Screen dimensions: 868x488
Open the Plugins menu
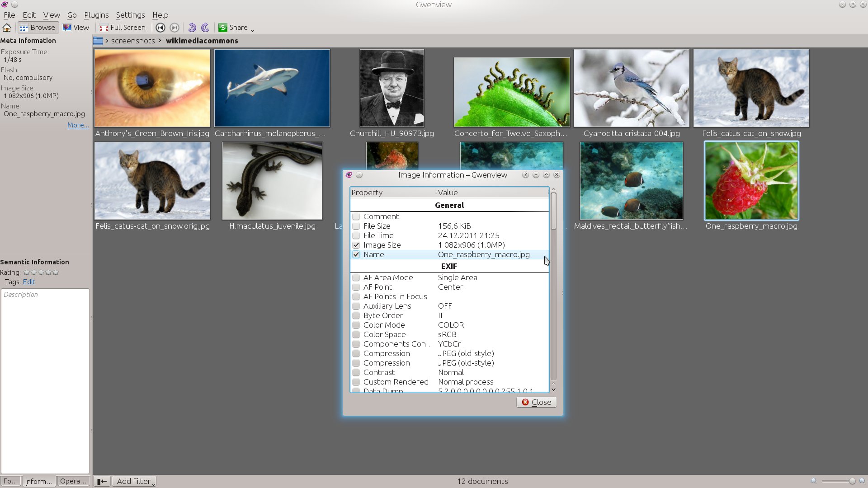(x=96, y=15)
